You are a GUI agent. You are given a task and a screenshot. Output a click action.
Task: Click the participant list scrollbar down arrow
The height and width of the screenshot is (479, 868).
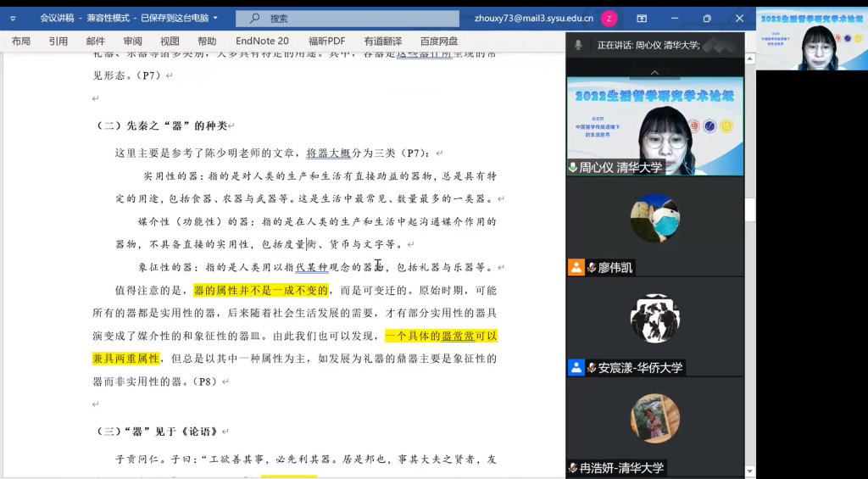tap(749, 471)
